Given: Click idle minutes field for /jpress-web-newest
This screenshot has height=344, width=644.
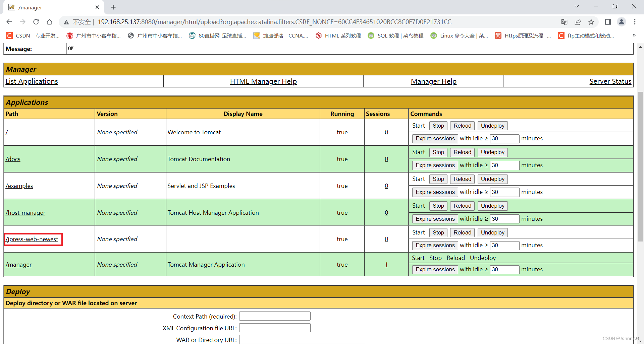Looking at the screenshot, I should pos(504,245).
